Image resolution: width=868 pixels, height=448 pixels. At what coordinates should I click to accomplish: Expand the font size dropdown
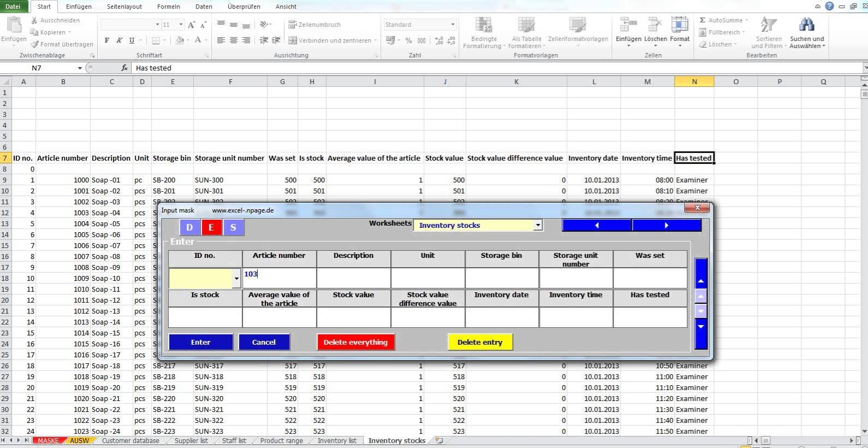coord(181,25)
